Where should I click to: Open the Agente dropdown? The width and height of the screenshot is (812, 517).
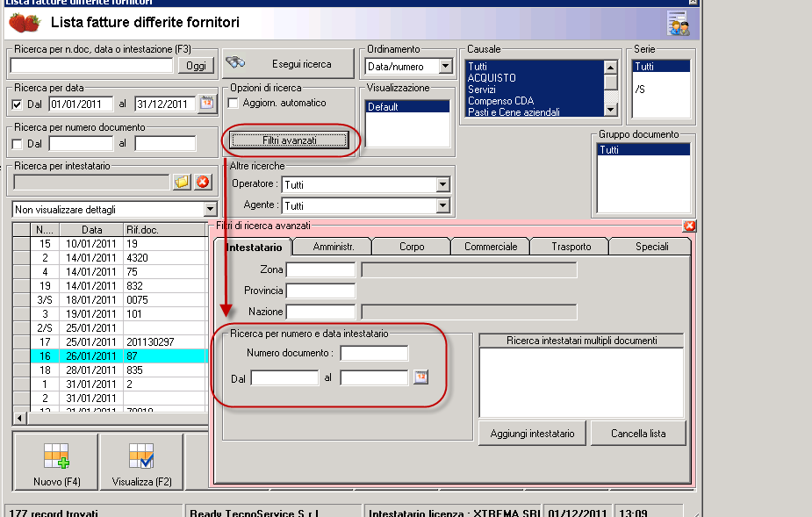[442, 205]
